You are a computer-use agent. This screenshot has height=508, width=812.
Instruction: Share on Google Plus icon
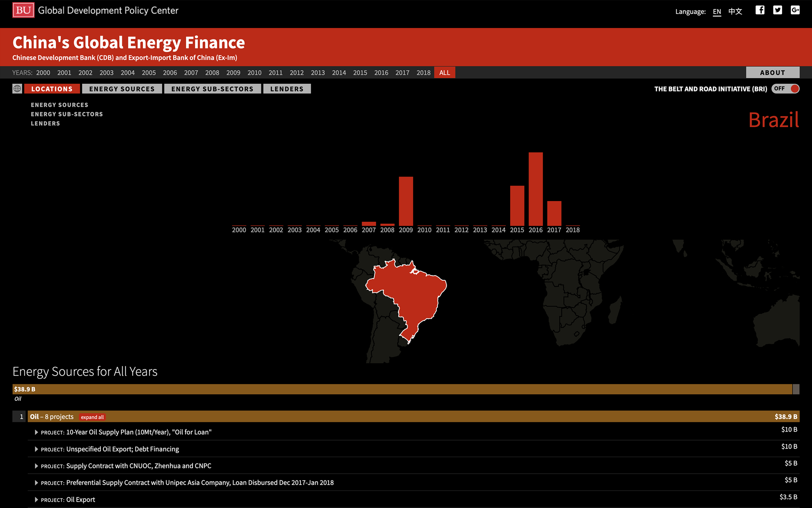click(x=795, y=10)
